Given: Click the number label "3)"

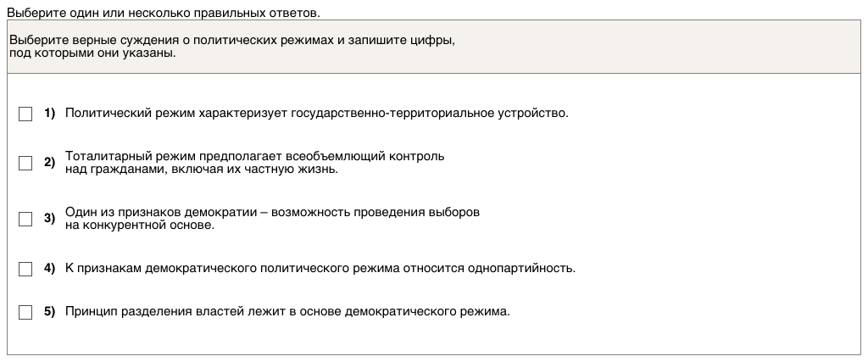Looking at the screenshot, I should click(x=49, y=219).
